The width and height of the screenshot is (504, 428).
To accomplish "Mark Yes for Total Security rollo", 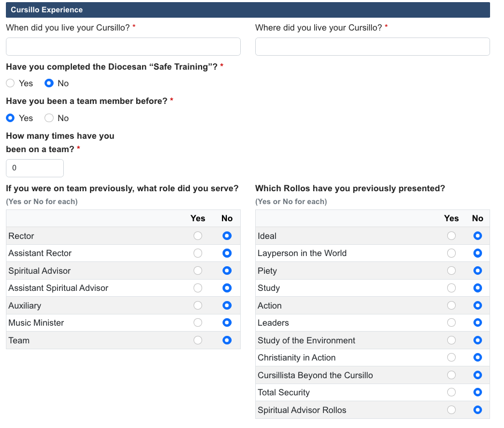I will coord(451,392).
